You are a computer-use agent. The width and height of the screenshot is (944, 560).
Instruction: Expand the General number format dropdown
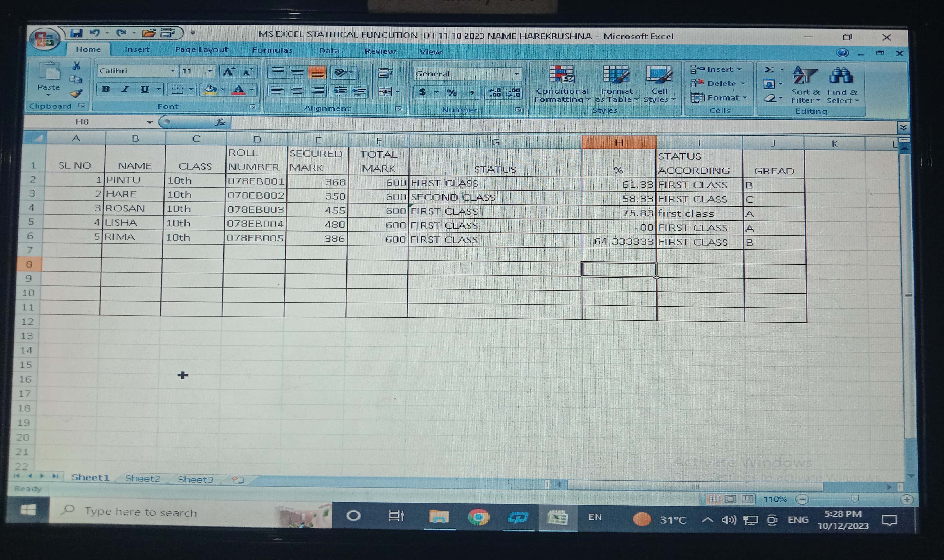tap(516, 74)
